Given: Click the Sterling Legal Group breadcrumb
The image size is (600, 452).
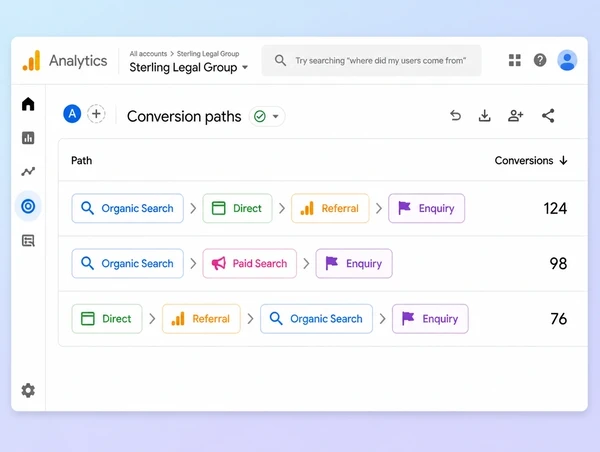Looking at the screenshot, I should tap(208, 54).
